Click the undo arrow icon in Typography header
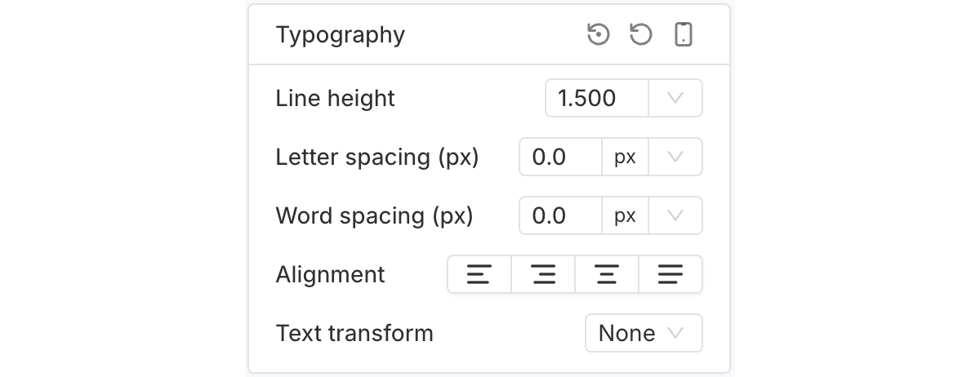The width and height of the screenshot is (980, 377). click(x=641, y=35)
